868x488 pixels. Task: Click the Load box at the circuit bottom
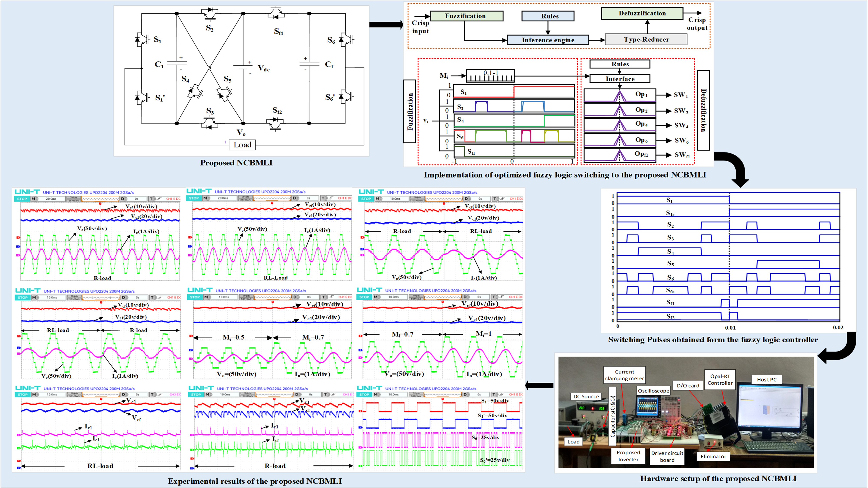(242, 145)
